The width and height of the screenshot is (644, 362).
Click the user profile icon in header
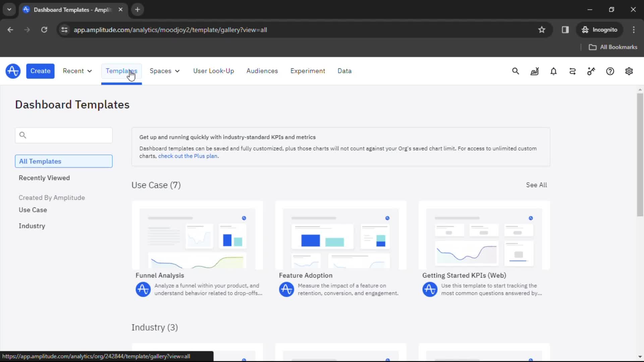point(629,71)
